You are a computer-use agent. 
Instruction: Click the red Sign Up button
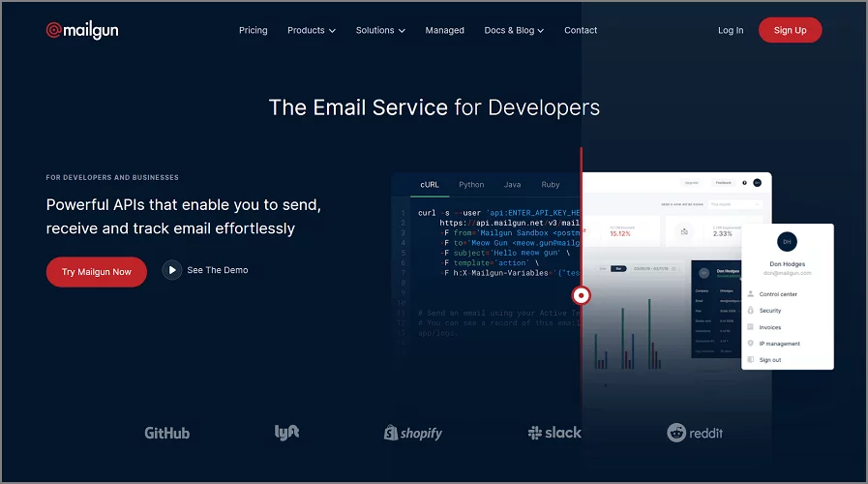pos(790,30)
